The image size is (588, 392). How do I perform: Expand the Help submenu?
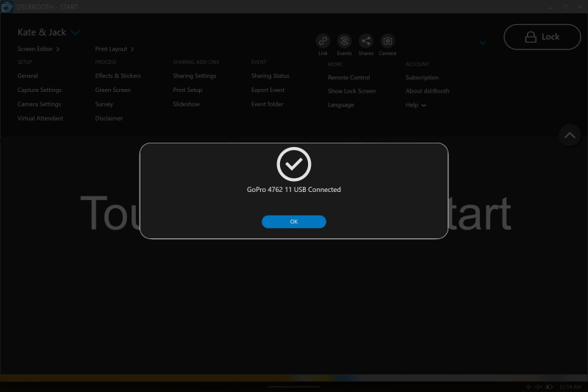click(416, 105)
